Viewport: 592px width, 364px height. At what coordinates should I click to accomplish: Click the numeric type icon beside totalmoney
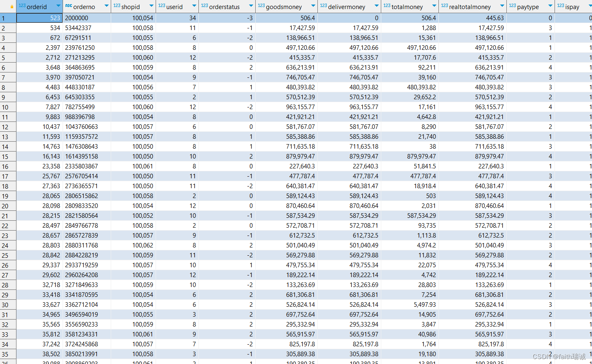coord(387,6)
